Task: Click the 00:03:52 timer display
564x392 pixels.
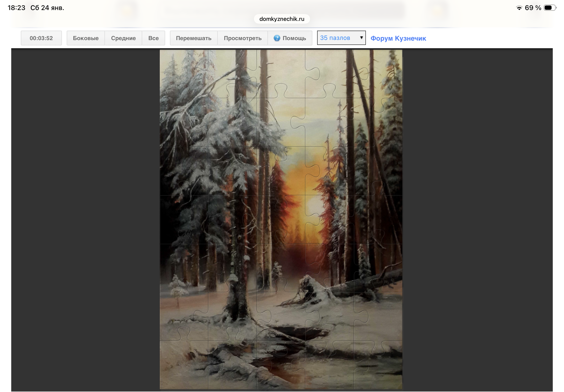Action: [x=41, y=38]
